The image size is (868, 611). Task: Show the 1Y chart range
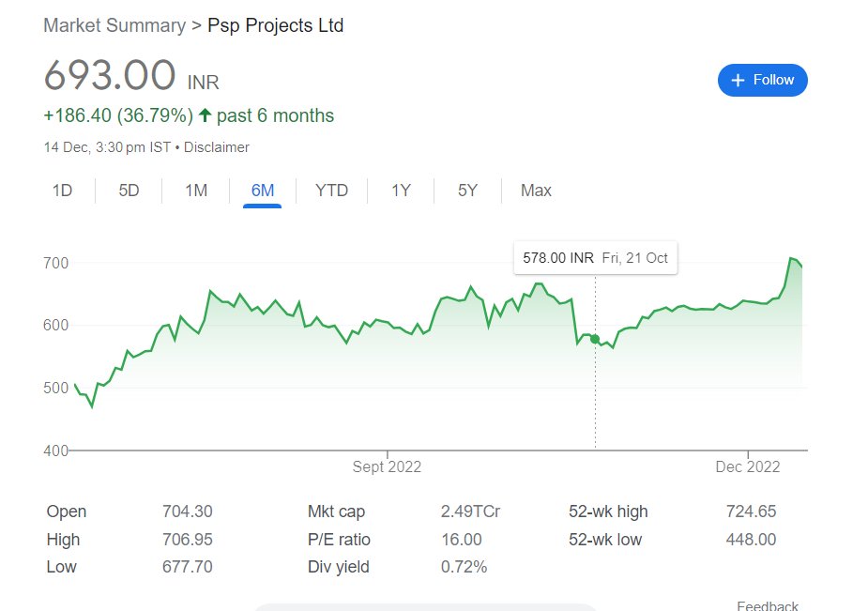401,191
